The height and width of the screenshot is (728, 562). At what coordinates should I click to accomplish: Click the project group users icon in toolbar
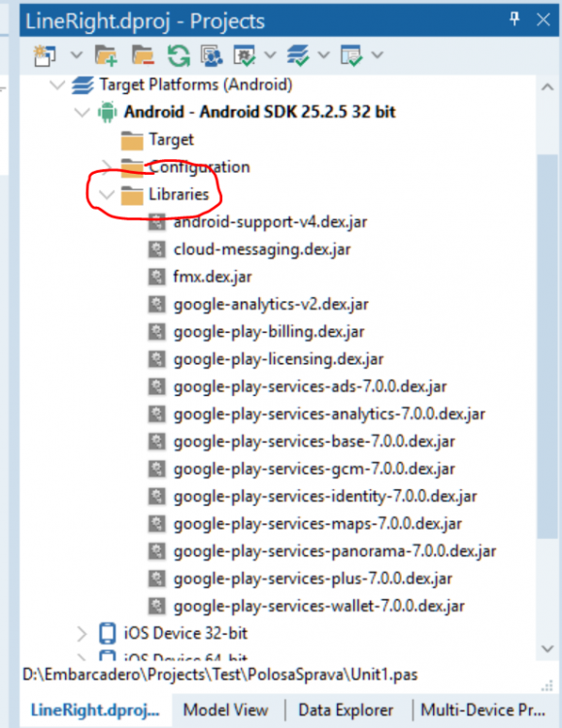point(212,55)
